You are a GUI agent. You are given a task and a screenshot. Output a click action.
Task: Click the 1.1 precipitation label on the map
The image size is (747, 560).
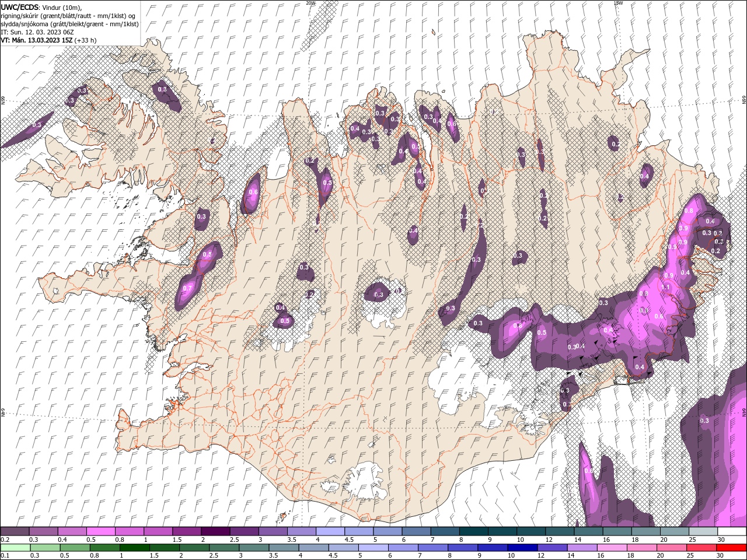point(665,287)
